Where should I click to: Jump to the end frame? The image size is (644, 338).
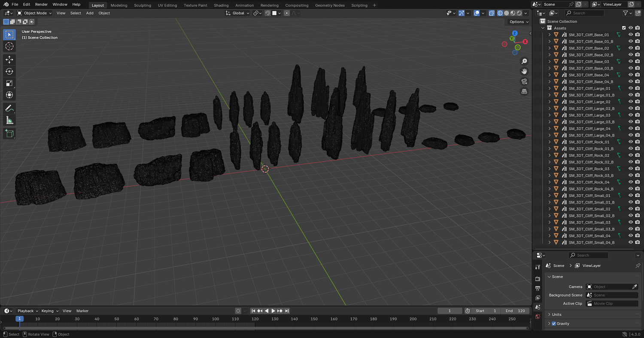(287, 311)
